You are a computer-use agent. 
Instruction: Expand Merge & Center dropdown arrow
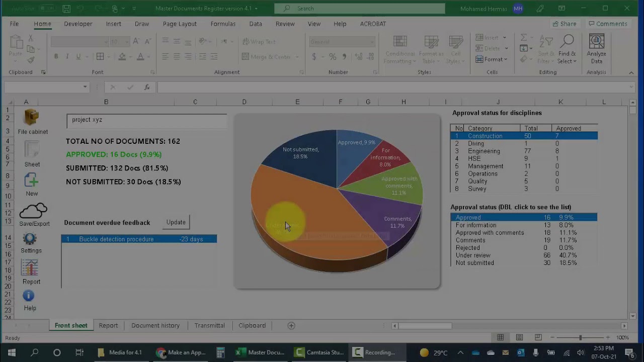296,57
